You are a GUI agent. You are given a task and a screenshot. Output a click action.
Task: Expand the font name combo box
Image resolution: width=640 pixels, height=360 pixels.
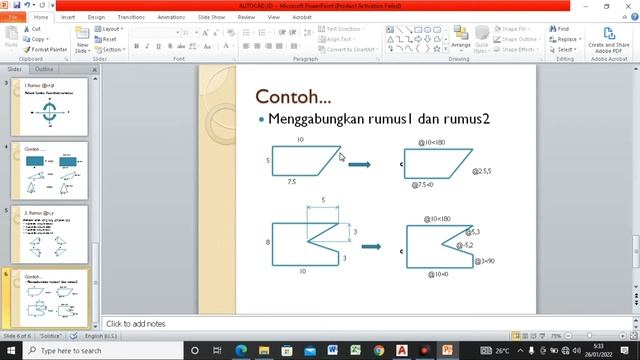178,33
